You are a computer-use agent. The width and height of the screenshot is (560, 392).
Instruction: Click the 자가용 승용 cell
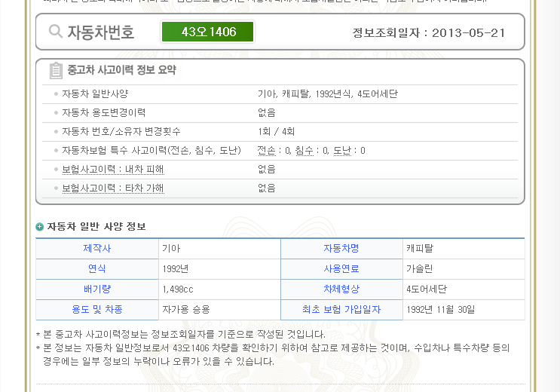(x=219, y=310)
